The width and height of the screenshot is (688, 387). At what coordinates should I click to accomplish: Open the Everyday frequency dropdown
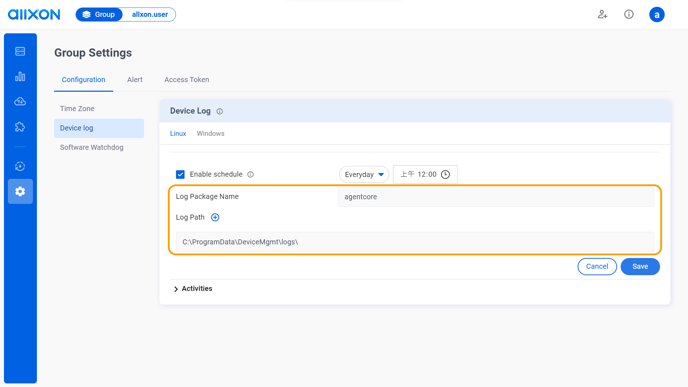364,175
